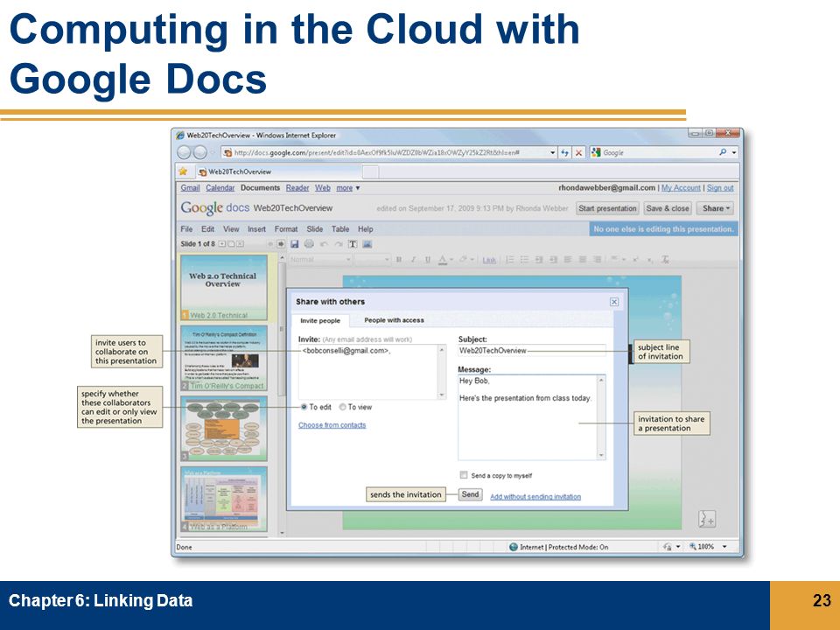This screenshot has height=630, width=840.
Task: Open the Slide menu
Action: (314, 228)
